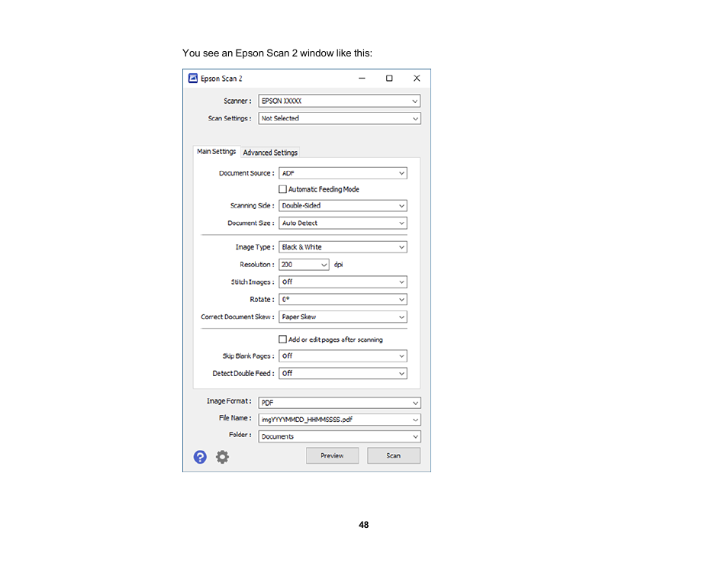Expand the Document Source dropdown
The width and height of the screenshot is (728, 563).
pyautogui.click(x=343, y=173)
